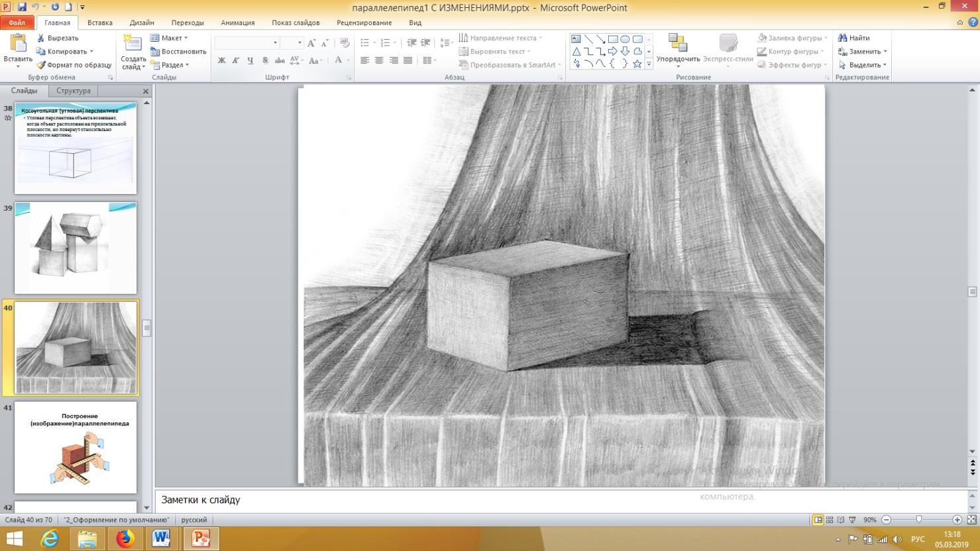Expand the Копировать dropdown arrow
980x551 pixels.
[x=91, y=52]
